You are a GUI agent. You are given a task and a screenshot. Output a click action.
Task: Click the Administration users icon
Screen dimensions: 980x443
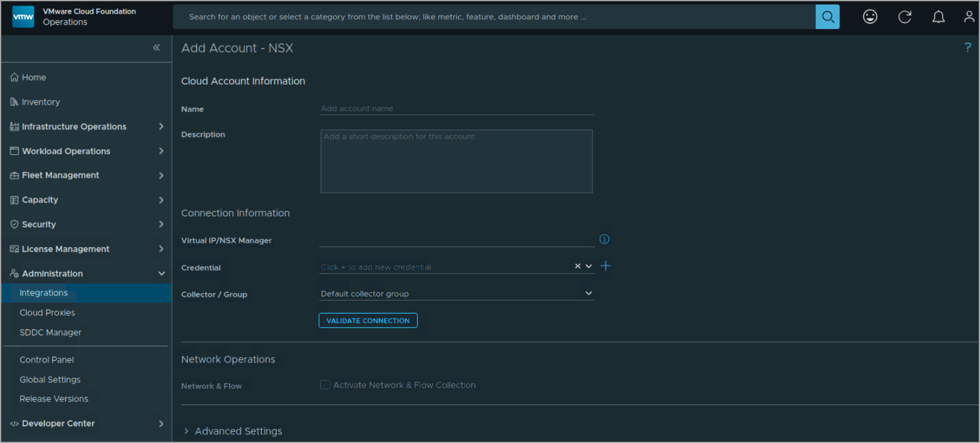[14, 273]
